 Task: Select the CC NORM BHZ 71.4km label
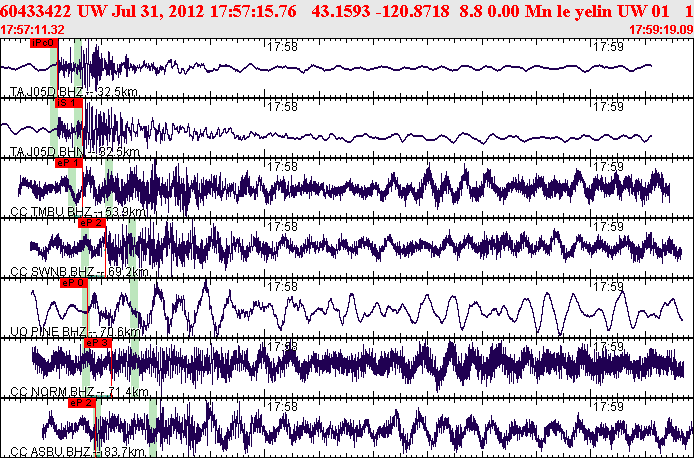[79, 392]
